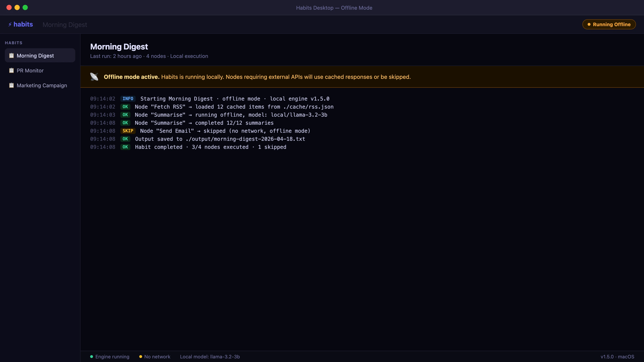Click the output path morning-digest-2026-04-18.txt
Image resolution: width=644 pixels, height=362 pixels.
pos(245,139)
